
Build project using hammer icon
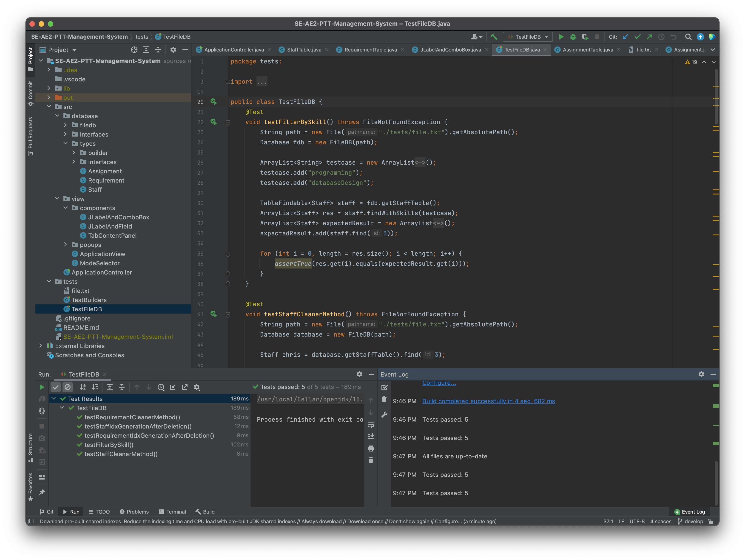(x=494, y=37)
